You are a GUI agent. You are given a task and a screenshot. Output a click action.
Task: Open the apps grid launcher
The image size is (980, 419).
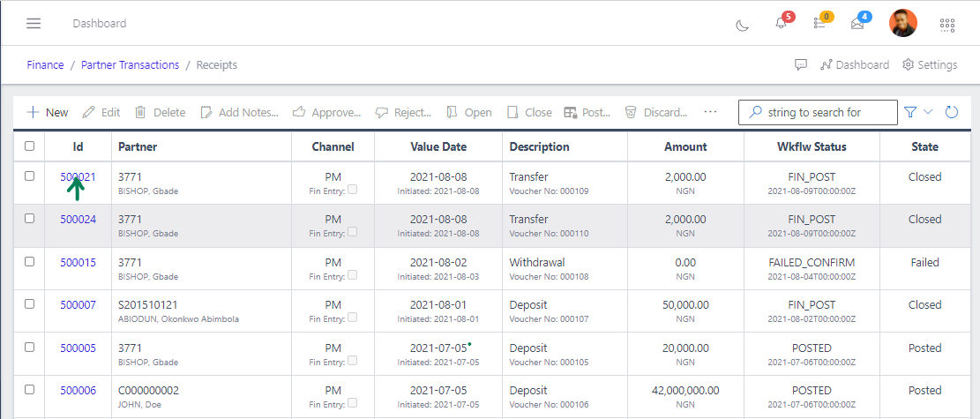[x=947, y=25]
